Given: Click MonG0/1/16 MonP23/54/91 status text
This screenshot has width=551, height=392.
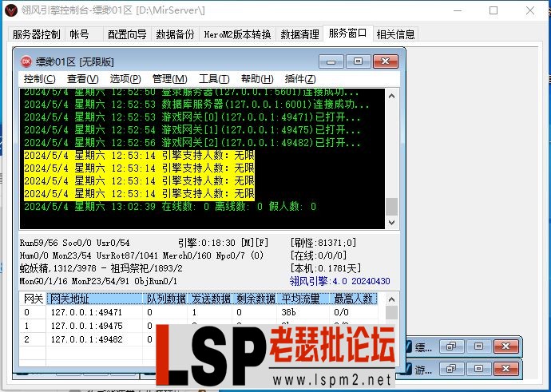Looking at the screenshot, I should 98,281.
